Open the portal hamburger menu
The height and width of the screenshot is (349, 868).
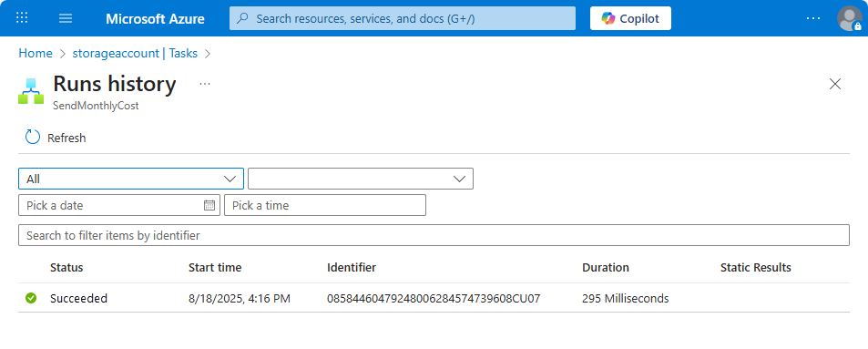(x=66, y=18)
